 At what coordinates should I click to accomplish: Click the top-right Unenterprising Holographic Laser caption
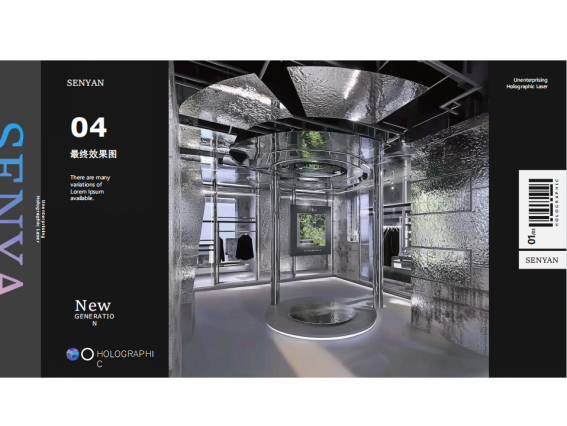(527, 83)
